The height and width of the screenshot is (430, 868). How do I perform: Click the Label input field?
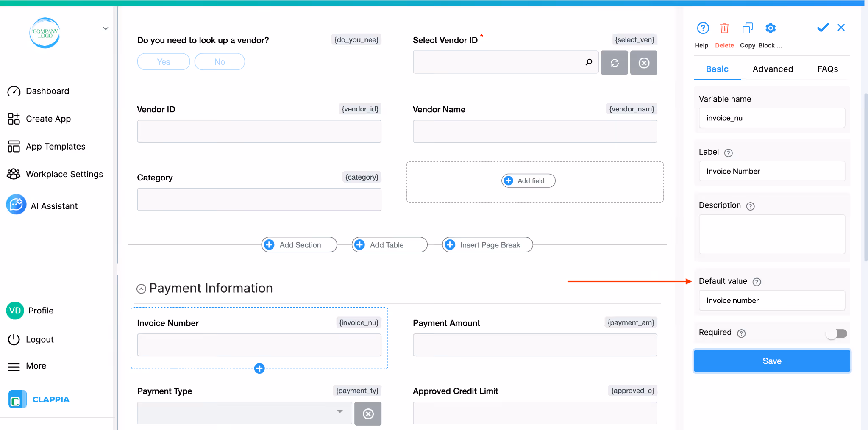point(772,171)
